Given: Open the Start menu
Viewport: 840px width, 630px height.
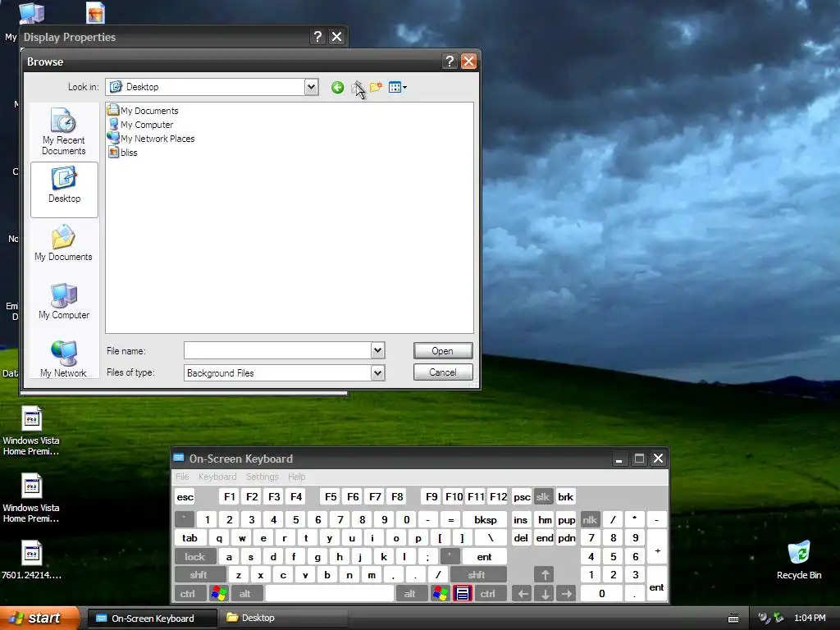Looking at the screenshot, I should coord(39,618).
